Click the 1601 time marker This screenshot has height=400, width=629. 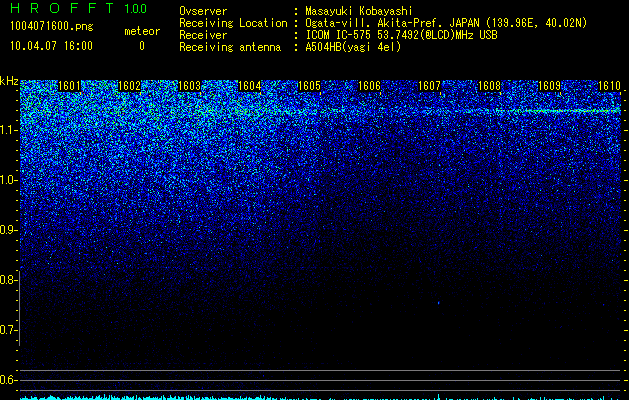(x=69, y=86)
